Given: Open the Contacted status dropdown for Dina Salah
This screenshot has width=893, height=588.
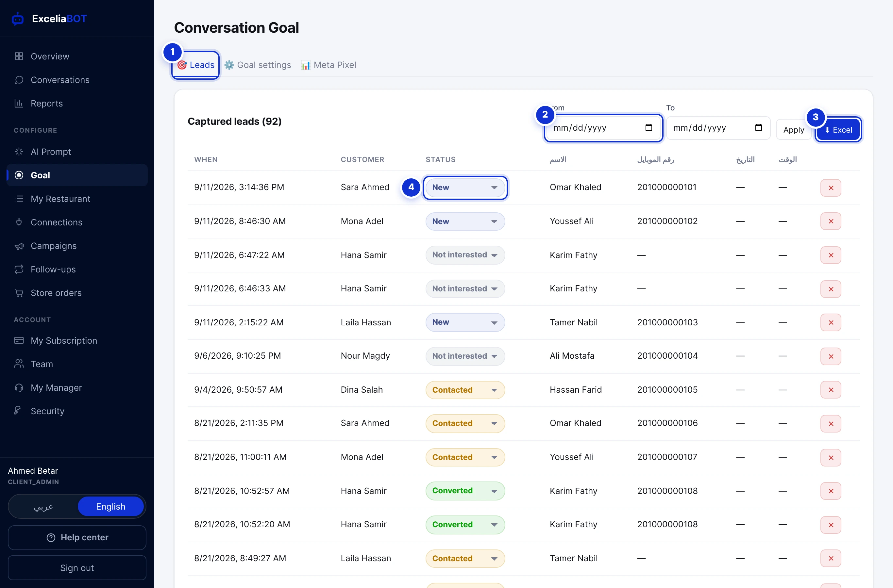Looking at the screenshot, I should click(465, 390).
